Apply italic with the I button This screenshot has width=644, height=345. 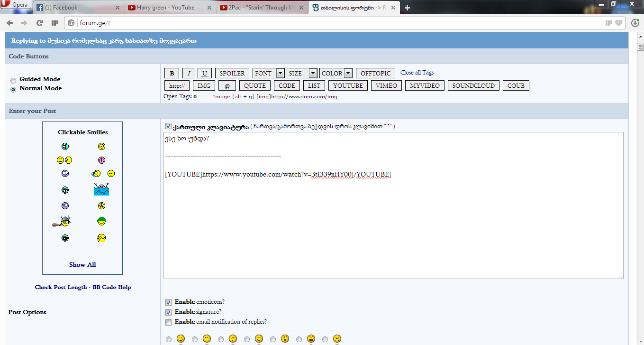pos(189,74)
